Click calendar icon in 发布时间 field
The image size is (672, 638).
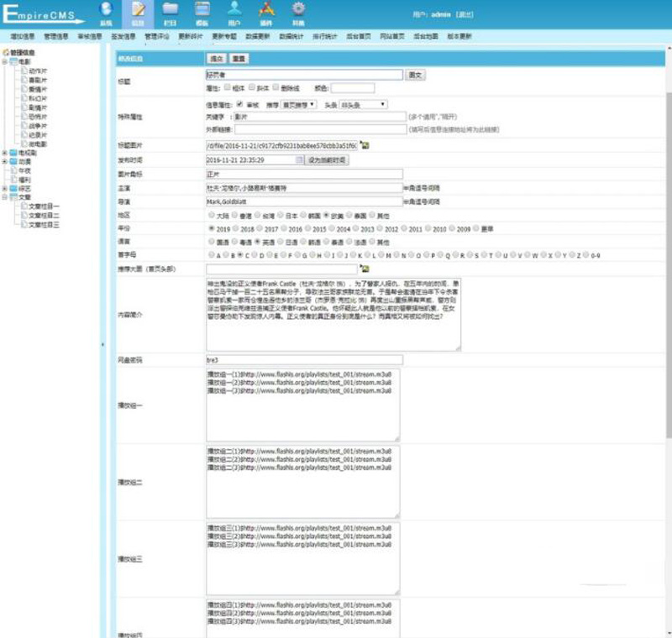click(x=300, y=159)
